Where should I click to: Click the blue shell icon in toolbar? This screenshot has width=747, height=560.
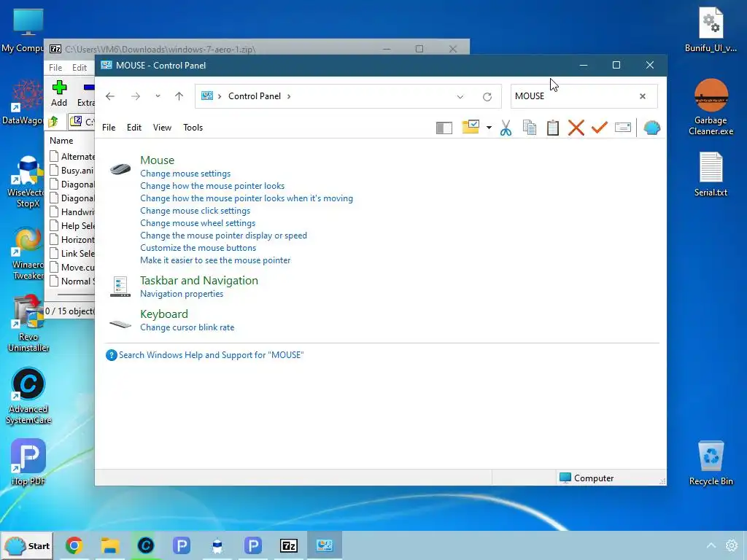click(x=651, y=128)
